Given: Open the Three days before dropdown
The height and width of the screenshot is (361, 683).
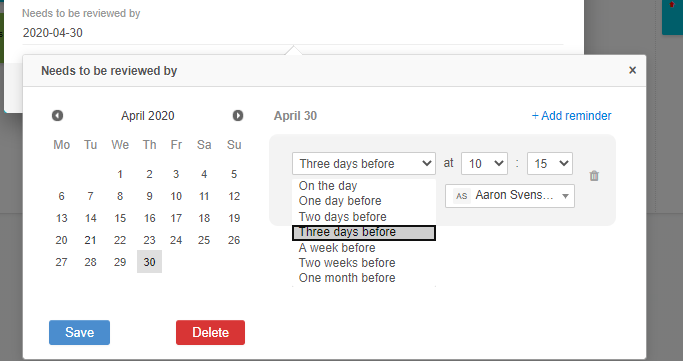Looking at the screenshot, I should pos(364,163).
